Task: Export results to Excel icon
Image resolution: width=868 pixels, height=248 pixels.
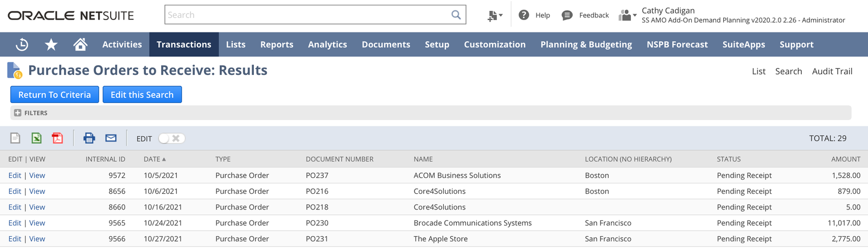Action: click(36, 138)
